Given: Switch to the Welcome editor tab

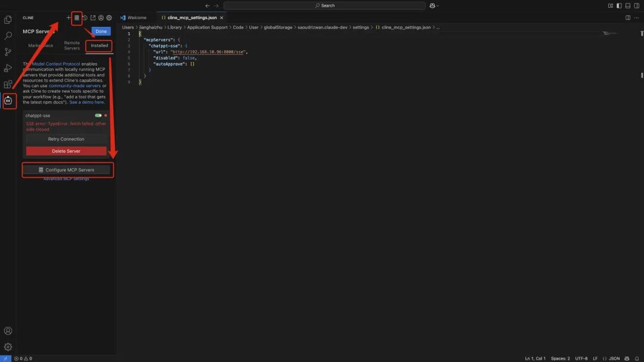Looking at the screenshot, I should 137,18.
